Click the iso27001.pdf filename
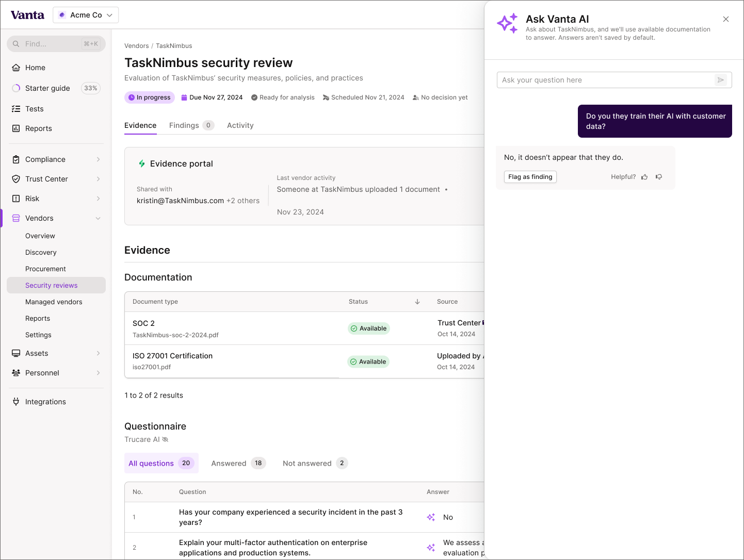Image resolution: width=744 pixels, height=560 pixels. click(152, 367)
